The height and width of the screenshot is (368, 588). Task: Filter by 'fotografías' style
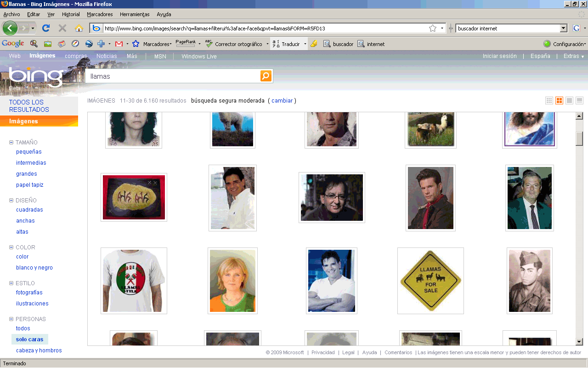point(29,293)
